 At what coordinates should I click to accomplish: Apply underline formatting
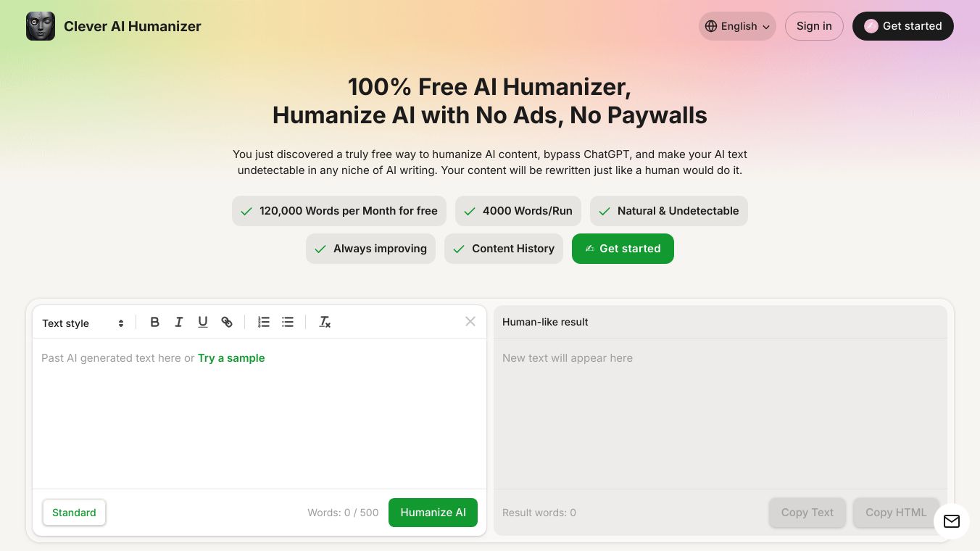click(203, 322)
